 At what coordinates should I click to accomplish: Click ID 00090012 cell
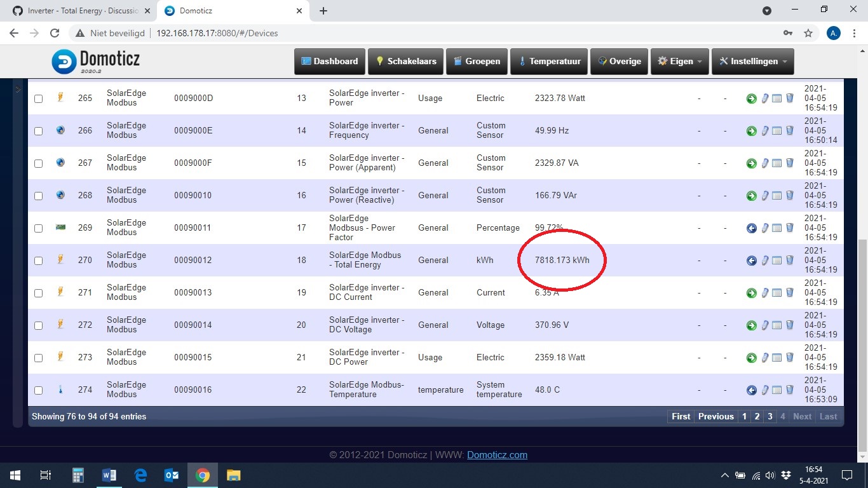[193, 261]
